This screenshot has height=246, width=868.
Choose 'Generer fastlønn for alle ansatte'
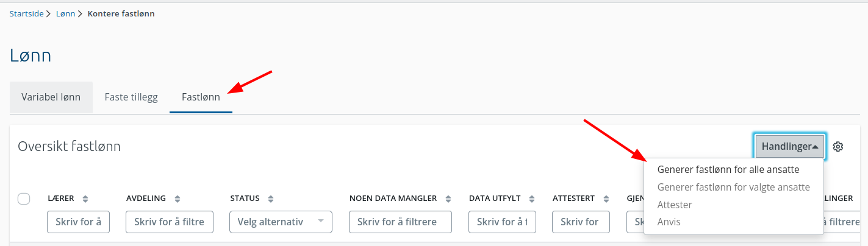point(728,169)
